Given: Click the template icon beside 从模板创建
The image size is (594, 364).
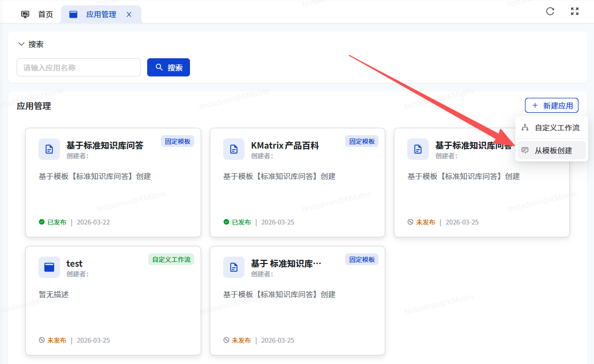Looking at the screenshot, I should [x=525, y=151].
